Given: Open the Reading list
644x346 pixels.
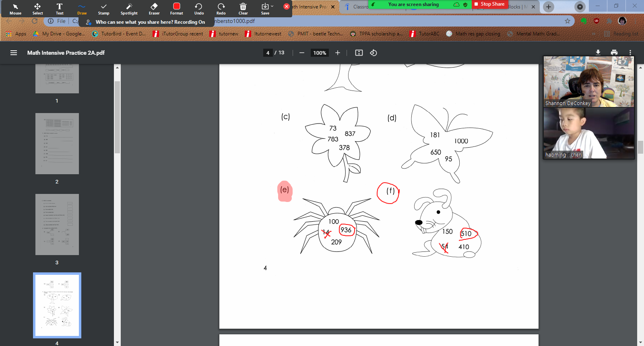Looking at the screenshot, I should 621,34.
